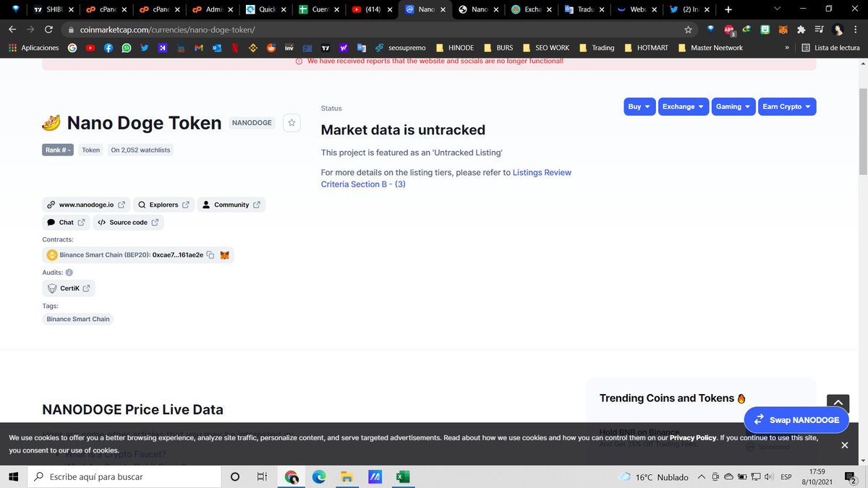The height and width of the screenshot is (488, 868).
Task: Click the Rank # badge
Action: 58,150
